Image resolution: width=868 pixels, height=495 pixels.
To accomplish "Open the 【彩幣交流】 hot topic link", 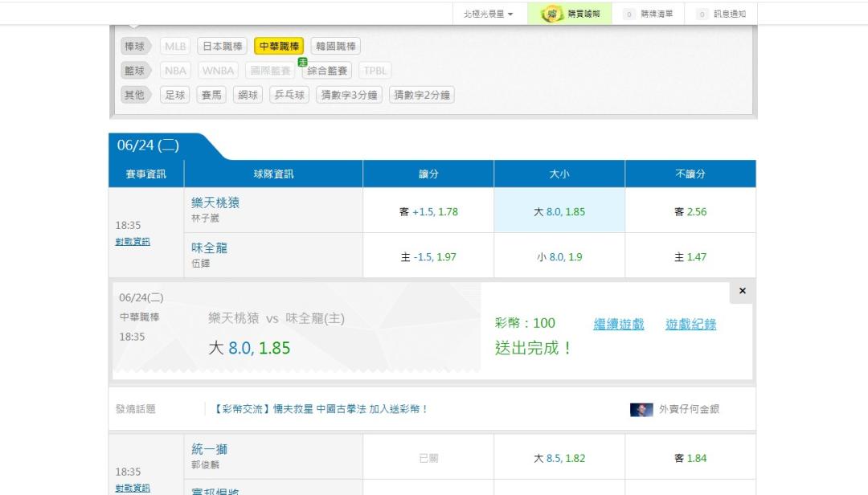I will (320, 409).
